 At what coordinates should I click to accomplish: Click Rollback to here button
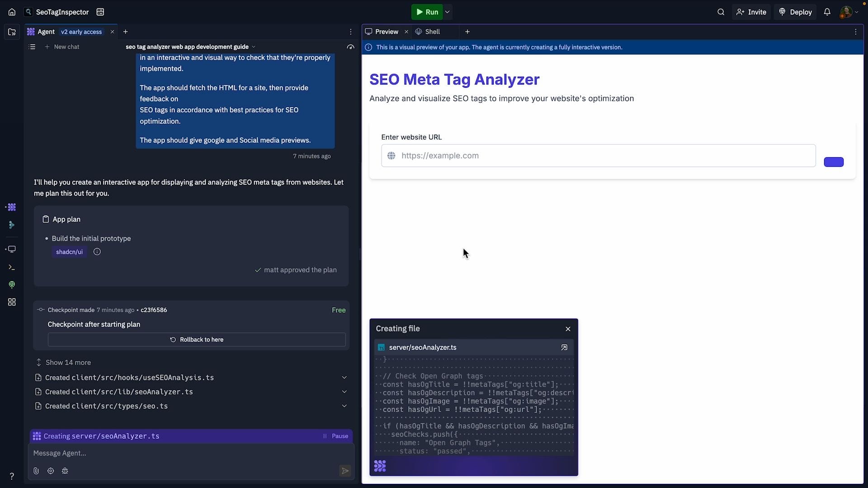[x=197, y=340]
